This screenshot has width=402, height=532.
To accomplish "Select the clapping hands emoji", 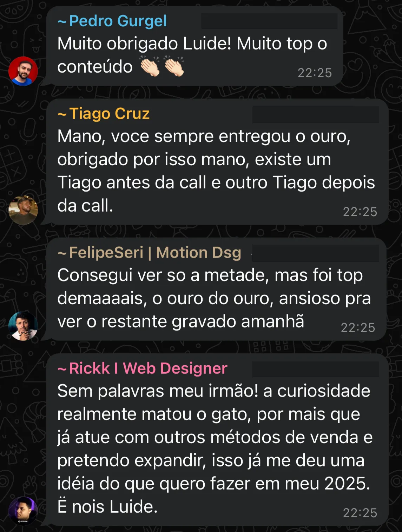I will click(150, 66).
